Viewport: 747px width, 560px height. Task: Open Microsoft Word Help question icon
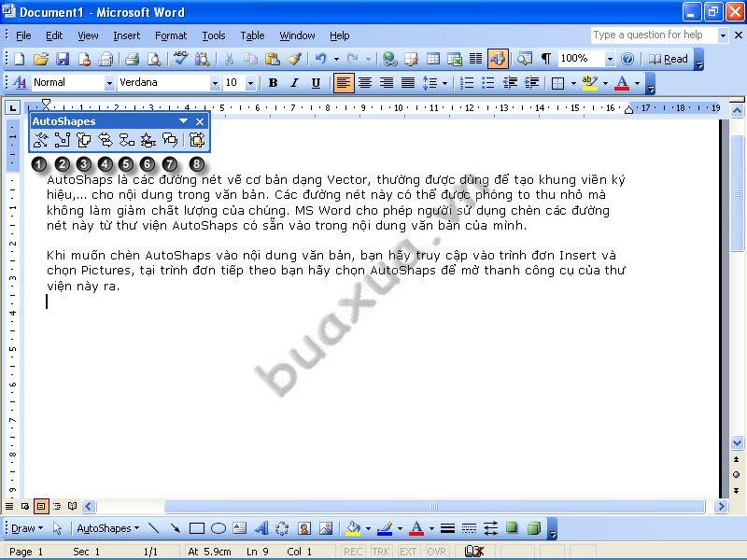point(627,59)
